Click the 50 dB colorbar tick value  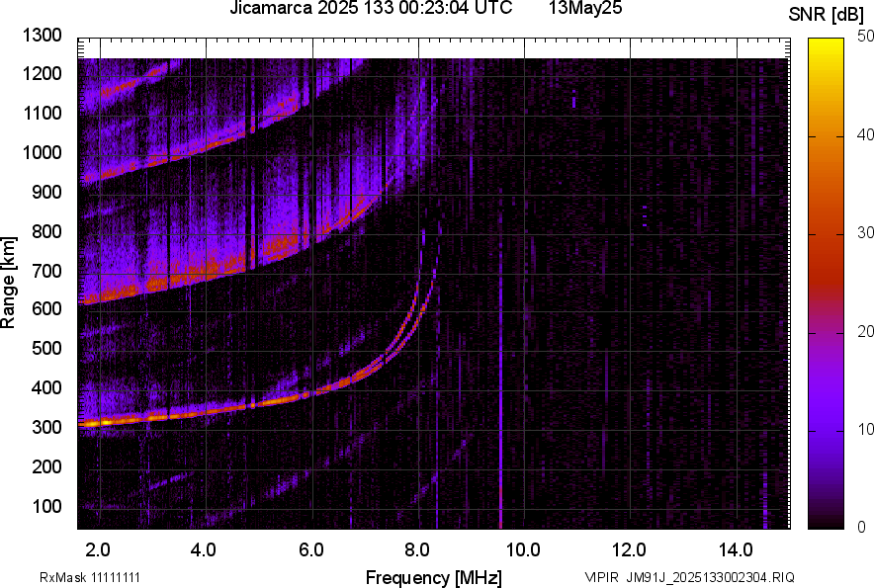(865, 37)
